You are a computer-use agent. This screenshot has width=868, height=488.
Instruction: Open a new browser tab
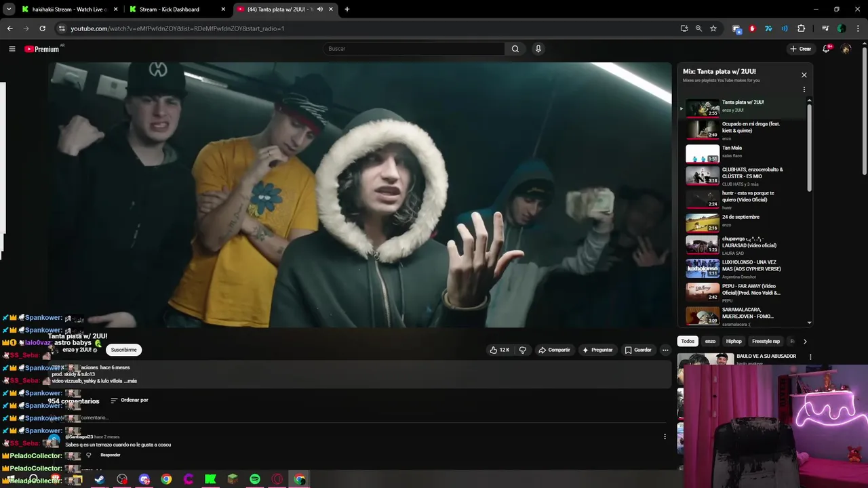tap(347, 9)
